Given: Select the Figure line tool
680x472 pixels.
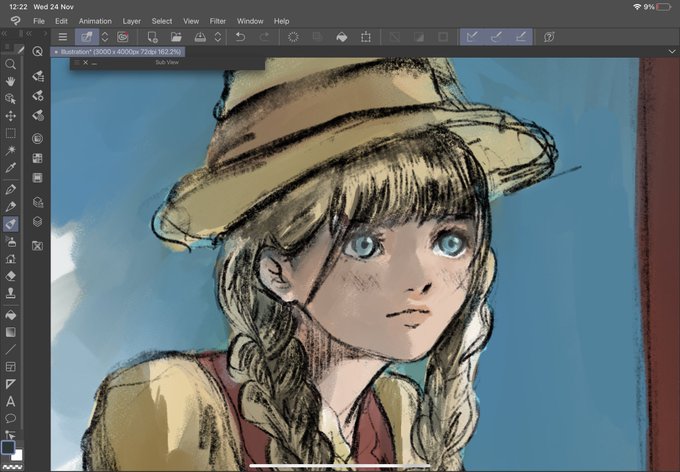Looking at the screenshot, I should click(x=10, y=349).
